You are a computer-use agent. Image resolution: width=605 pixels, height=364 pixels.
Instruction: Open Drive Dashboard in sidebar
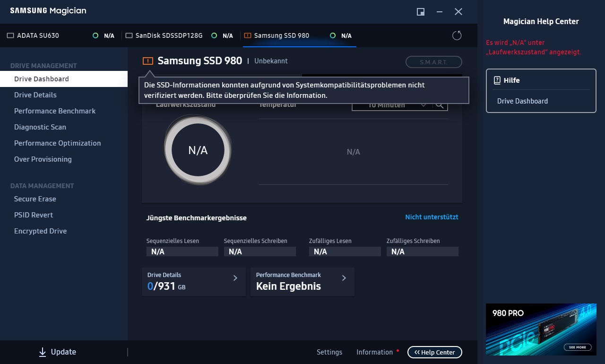[x=64, y=79]
